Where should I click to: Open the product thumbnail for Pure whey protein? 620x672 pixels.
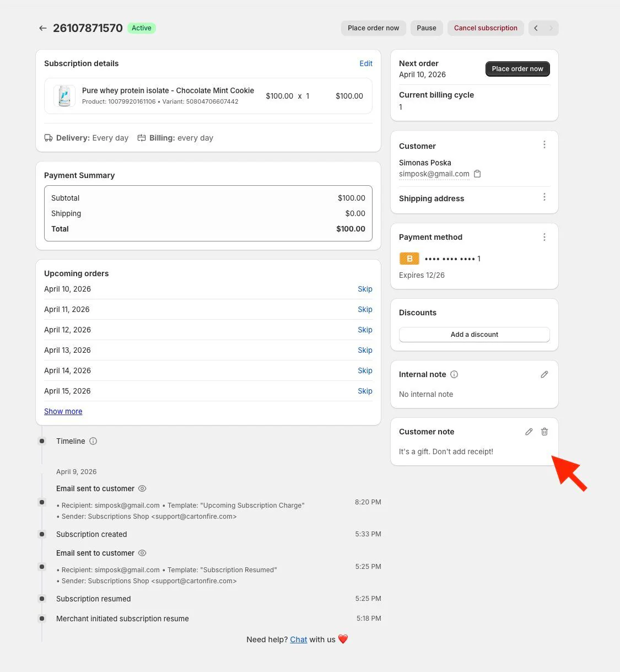[64, 96]
